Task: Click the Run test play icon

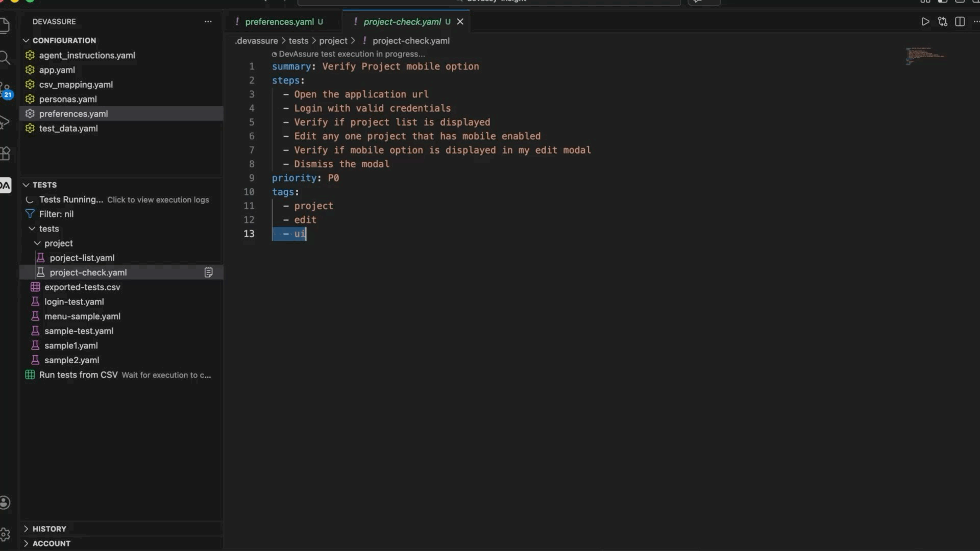Action: coord(925,21)
